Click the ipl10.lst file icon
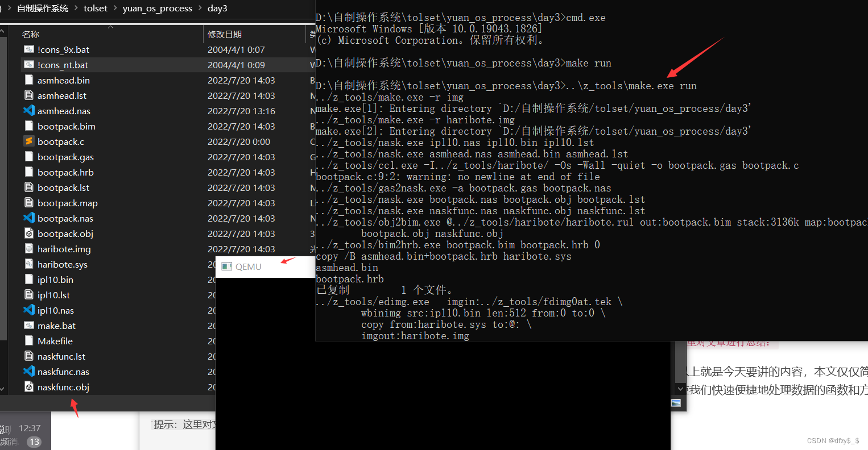 tap(29, 295)
